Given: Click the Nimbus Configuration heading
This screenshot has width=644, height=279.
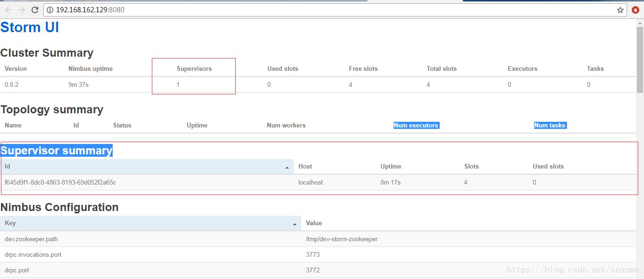Looking at the screenshot, I should pyautogui.click(x=59, y=207).
